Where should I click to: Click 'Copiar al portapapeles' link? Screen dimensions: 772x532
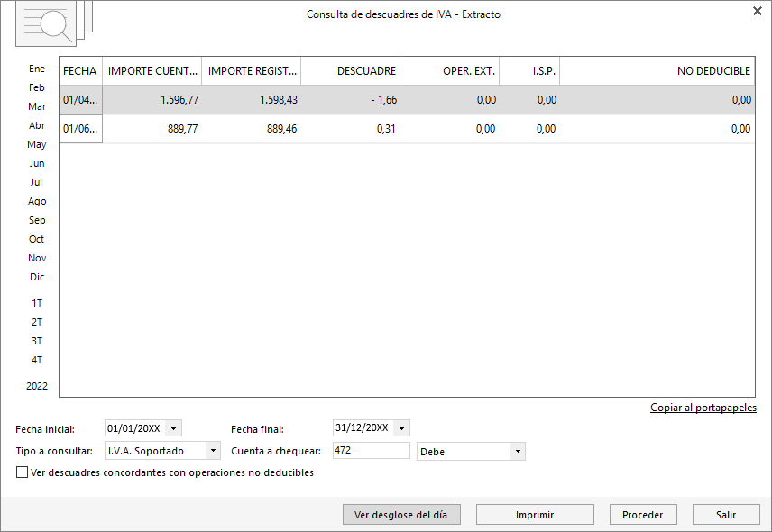tap(703, 408)
